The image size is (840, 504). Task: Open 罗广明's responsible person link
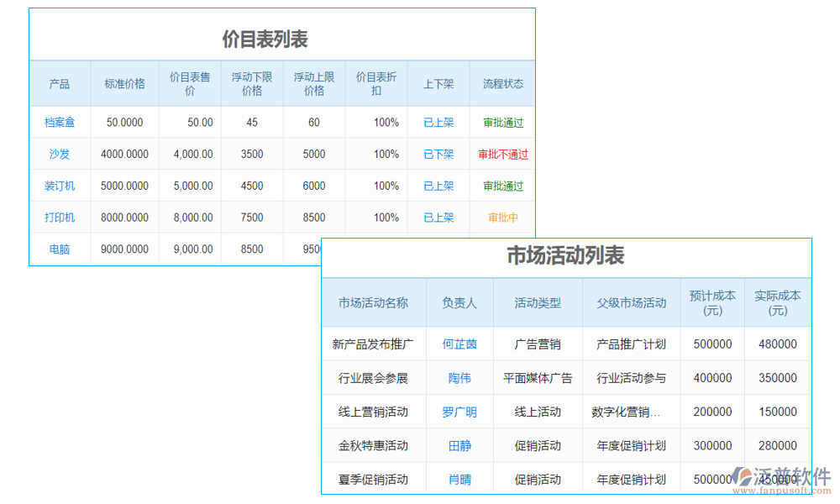tap(459, 412)
